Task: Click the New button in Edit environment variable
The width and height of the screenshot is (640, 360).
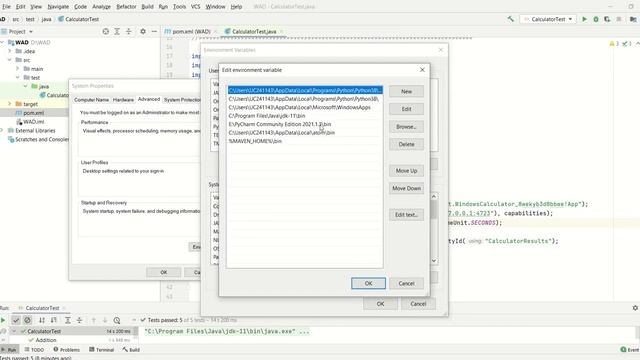Action: 406,91
